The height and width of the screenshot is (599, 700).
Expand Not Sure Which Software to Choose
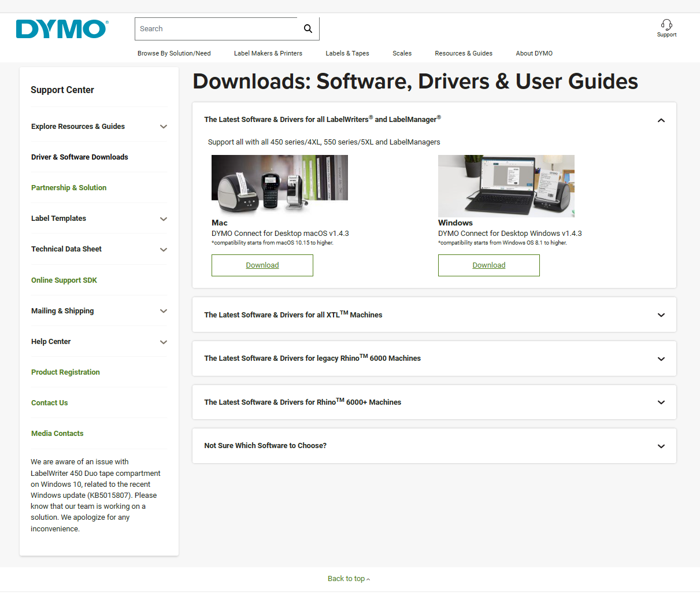[x=661, y=446]
